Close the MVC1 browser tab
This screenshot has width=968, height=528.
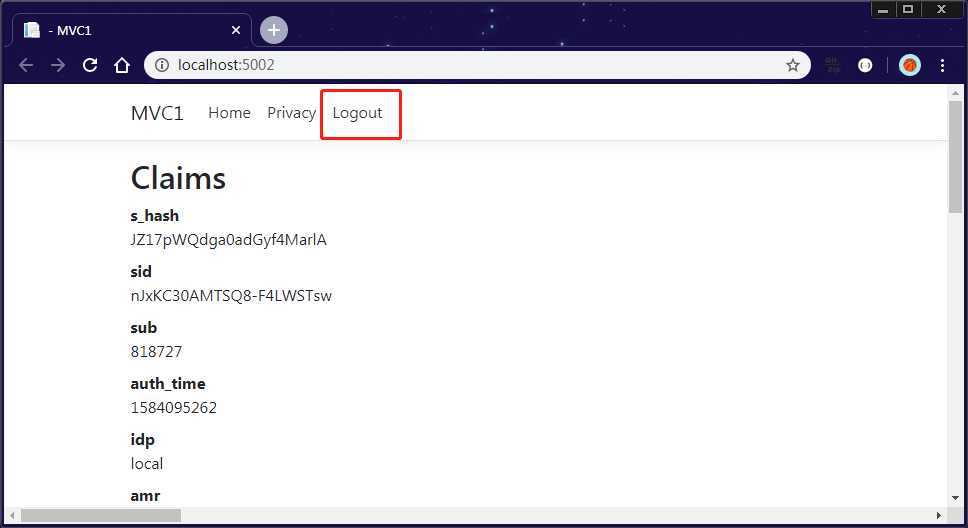tap(236, 30)
